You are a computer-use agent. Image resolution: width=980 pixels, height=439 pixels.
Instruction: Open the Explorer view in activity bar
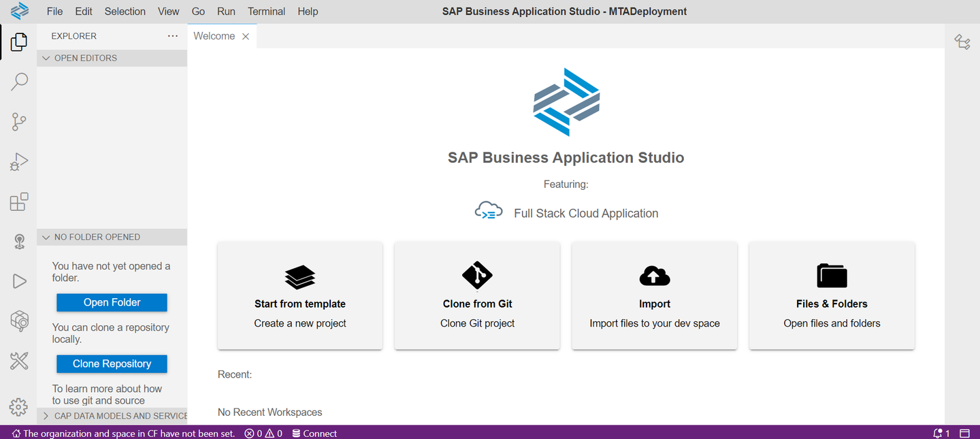pyautogui.click(x=19, y=42)
